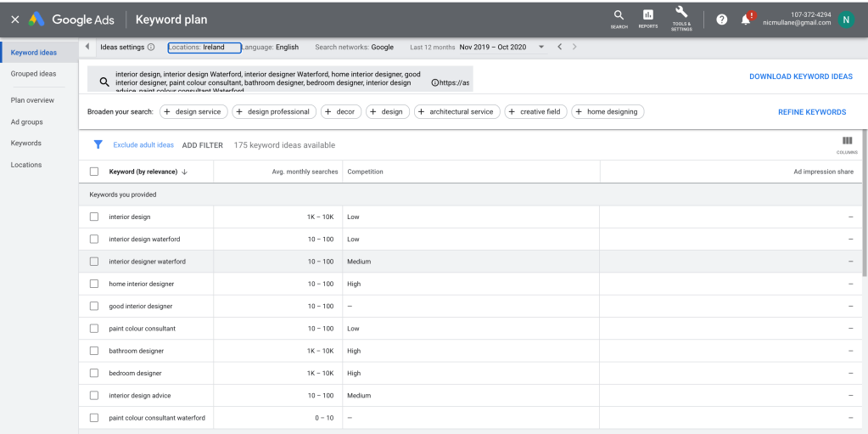Open the notifications bell icon

pyautogui.click(x=747, y=19)
